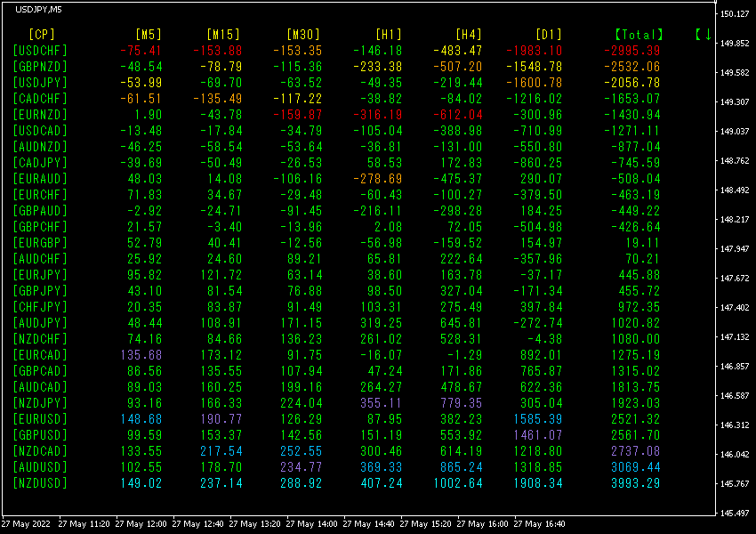Screen dimensions: 756x534
Task: Click the 27 May 14:00 time label
Action: (x=311, y=523)
